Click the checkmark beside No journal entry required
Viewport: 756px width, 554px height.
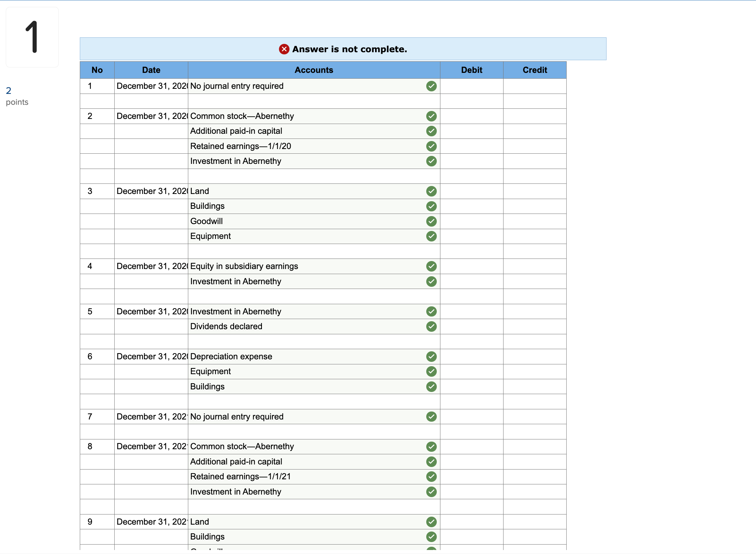pyautogui.click(x=431, y=86)
